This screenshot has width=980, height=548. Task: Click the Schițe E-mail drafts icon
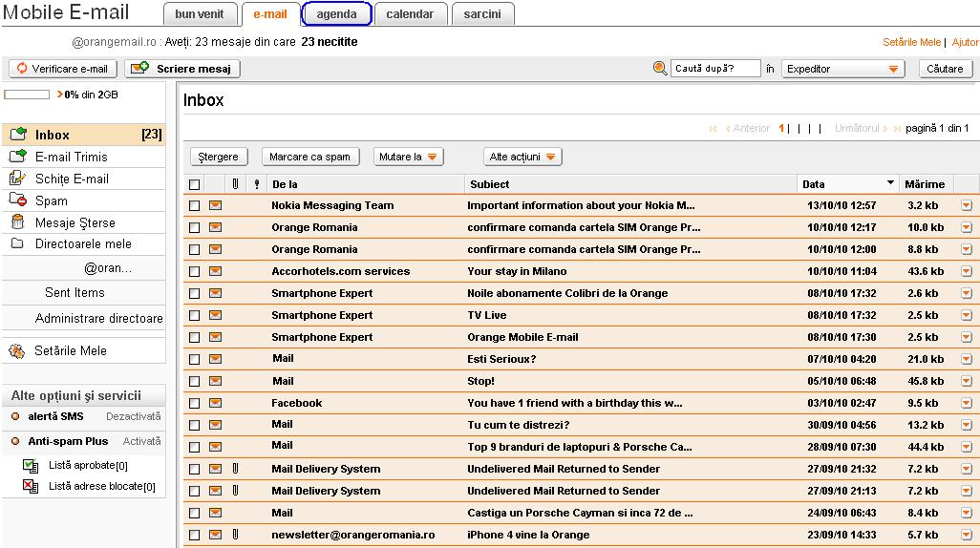point(17,179)
